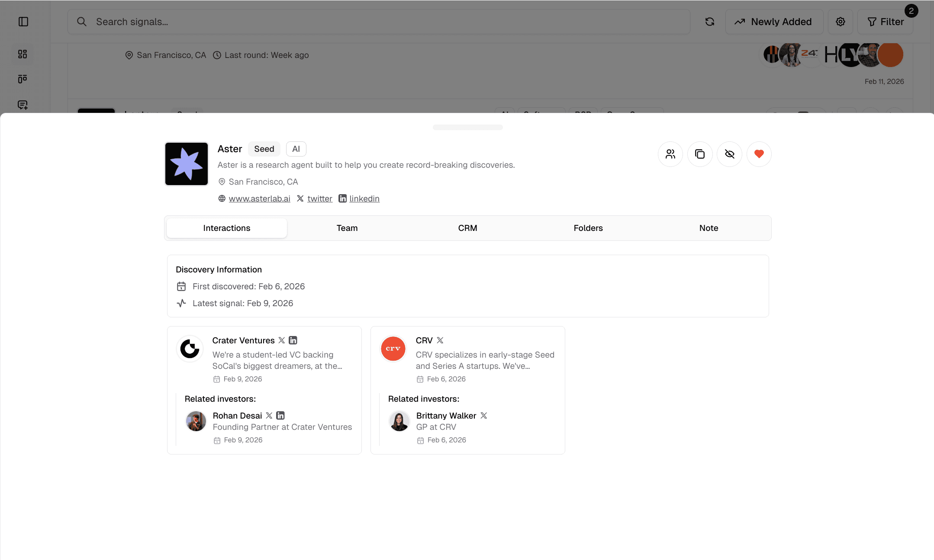Click the Seed stage tag
The height and width of the screenshot is (560, 934).
(x=264, y=149)
